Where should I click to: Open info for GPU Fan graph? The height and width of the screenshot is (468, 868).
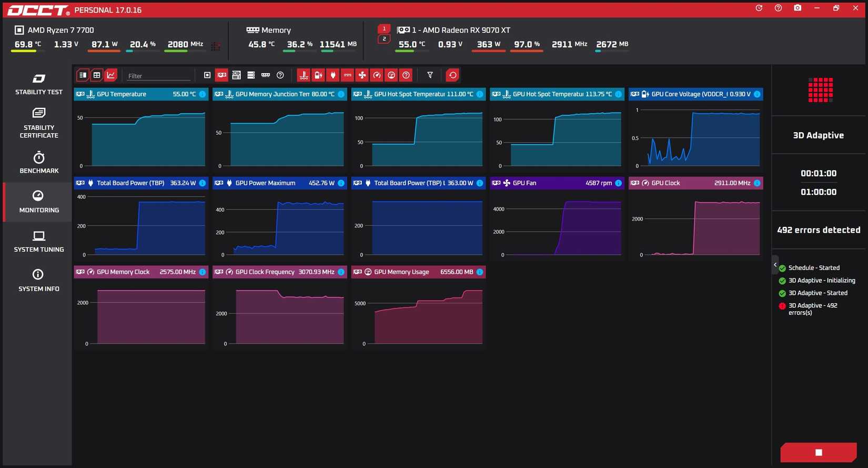click(619, 183)
